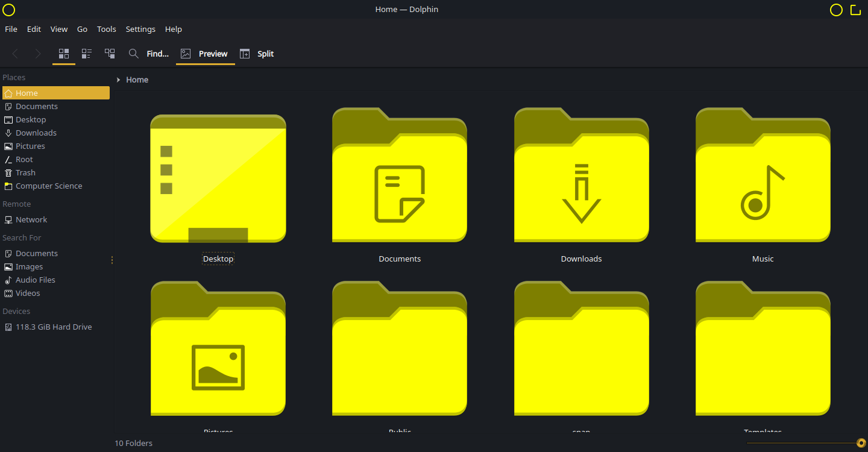Click Home in the location breadcrumb
Image resolution: width=868 pixels, height=452 pixels.
(x=137, y=80)
